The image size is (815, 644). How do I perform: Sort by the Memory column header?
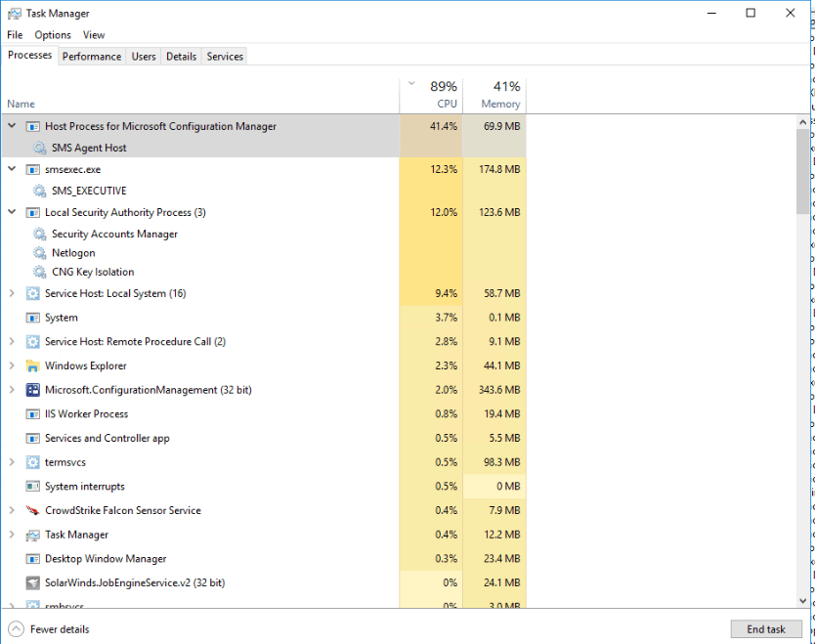coord(494,95)
